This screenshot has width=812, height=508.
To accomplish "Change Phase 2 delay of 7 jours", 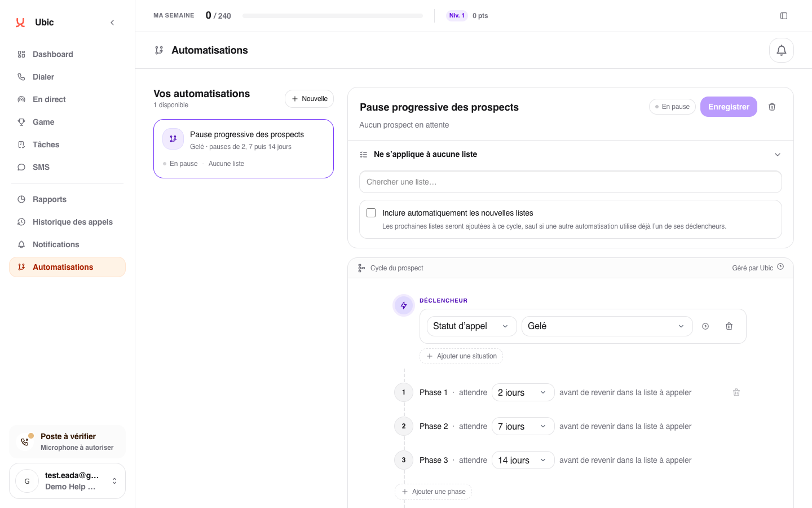I will pyautogui.click(x=523, y=426).
